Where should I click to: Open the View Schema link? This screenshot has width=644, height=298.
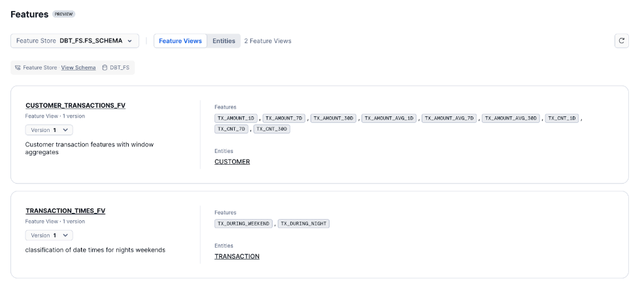click(78, 68)
